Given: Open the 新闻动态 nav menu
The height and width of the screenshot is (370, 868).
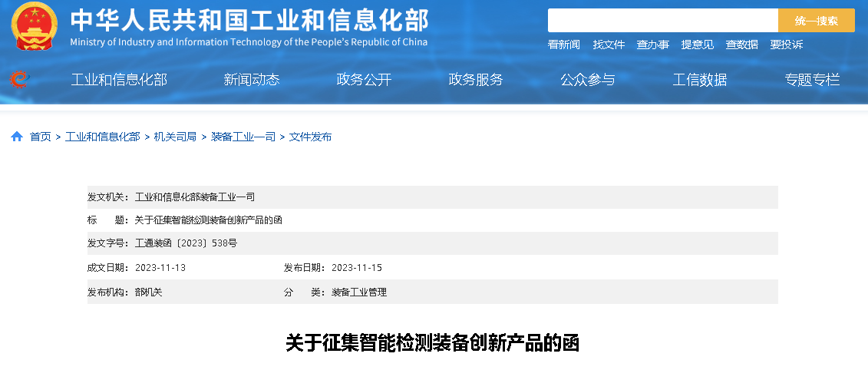Looking at the screenshot, I should [251, 80].
